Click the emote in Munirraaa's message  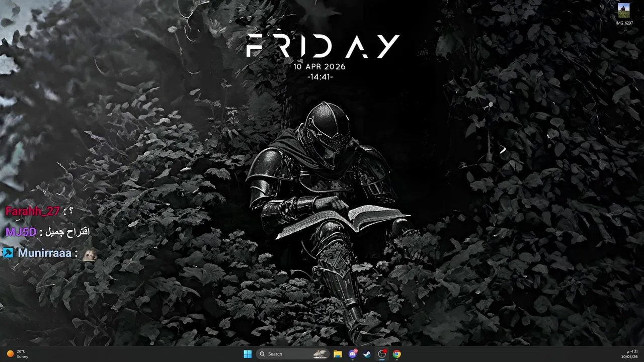[90, 254]
